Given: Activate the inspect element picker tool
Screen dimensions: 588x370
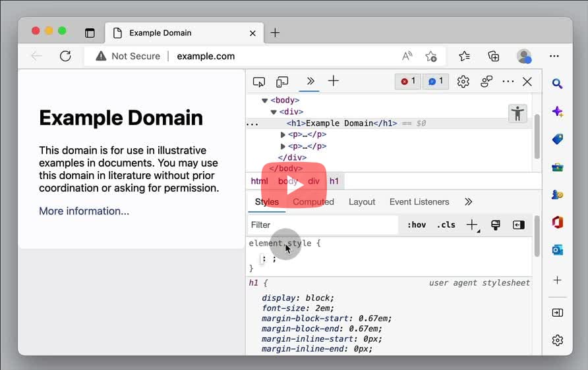Looking at the screenshot, I should [259, 82].
